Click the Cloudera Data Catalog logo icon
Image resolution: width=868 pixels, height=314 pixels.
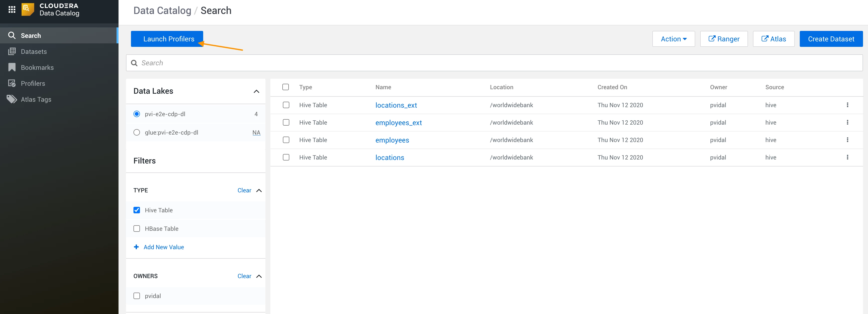tap(28, 9)
